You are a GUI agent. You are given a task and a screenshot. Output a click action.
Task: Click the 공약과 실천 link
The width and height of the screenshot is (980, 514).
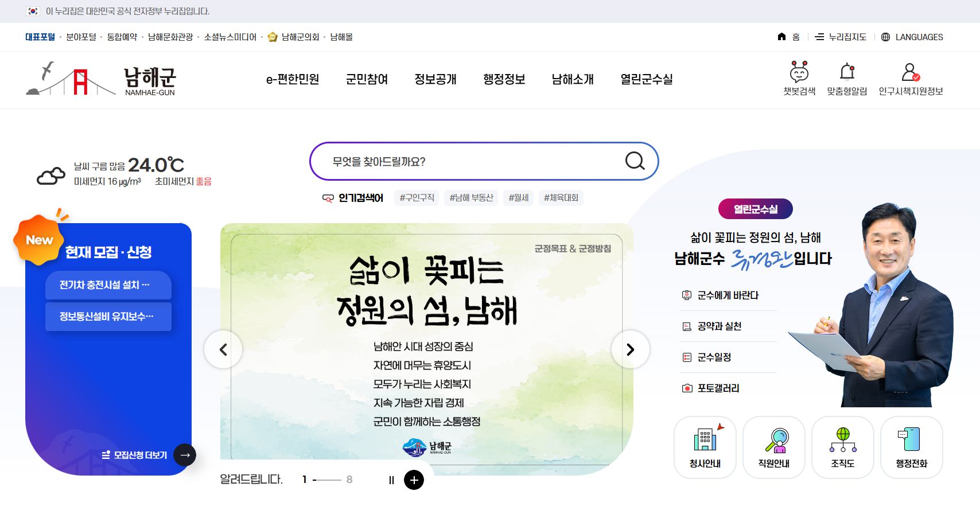720,326
